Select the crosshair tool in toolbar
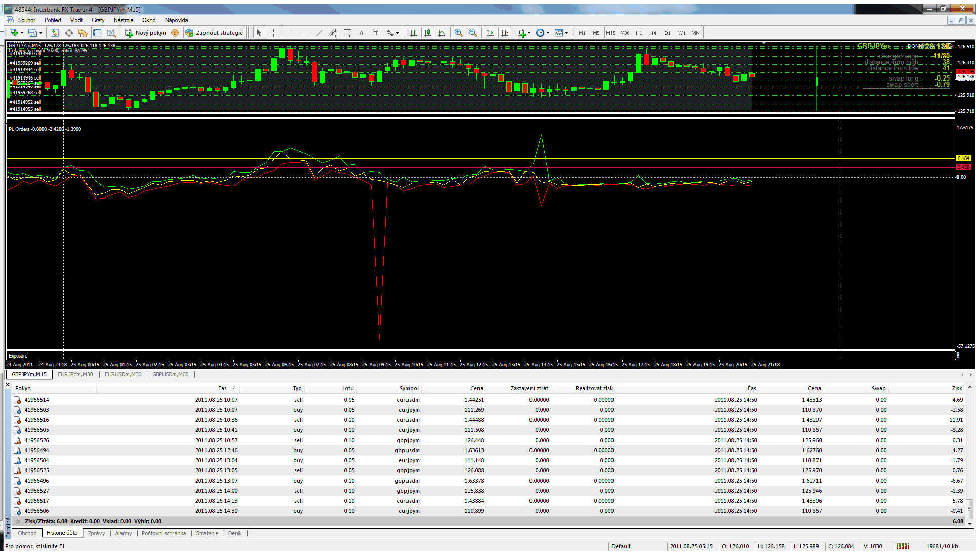 click(273, 33)
